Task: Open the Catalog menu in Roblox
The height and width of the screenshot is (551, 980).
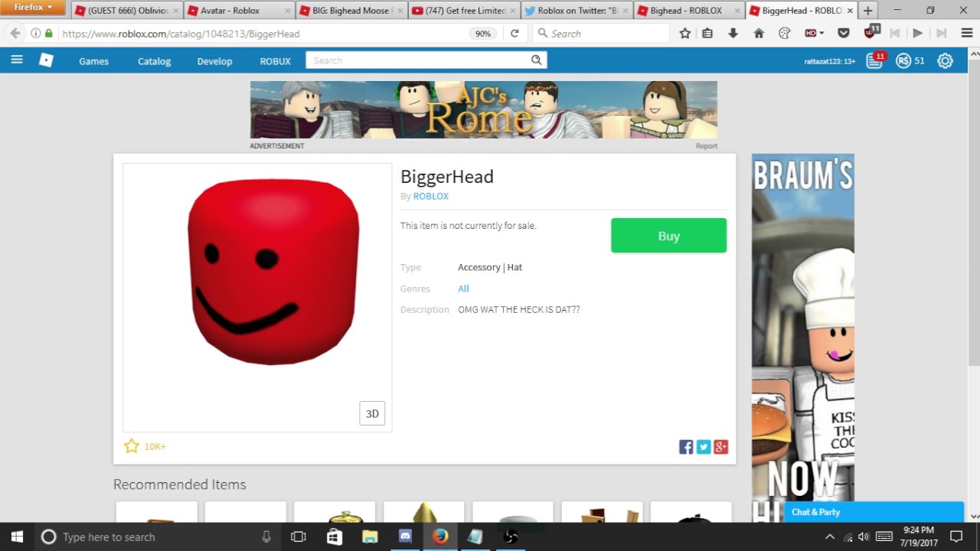Action: tap(154, 61)
